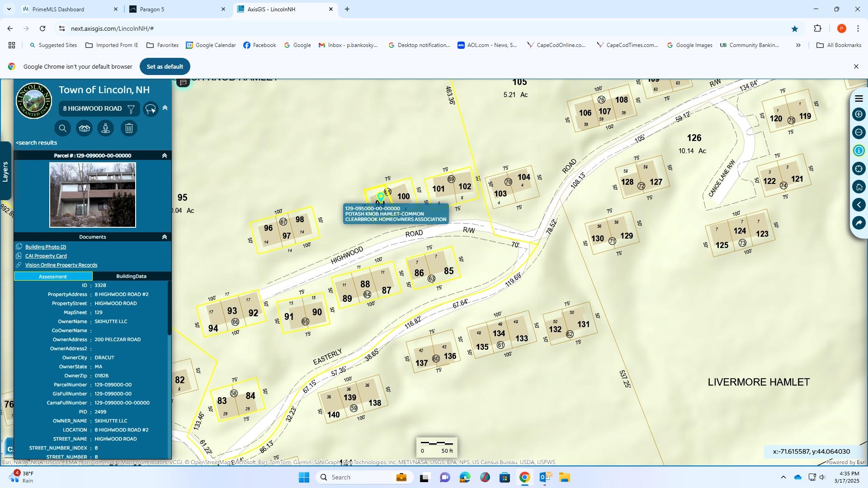Screen dimensions: 868x488
Task: Click the magnifier search icon
Action: (x=63, y=128)
